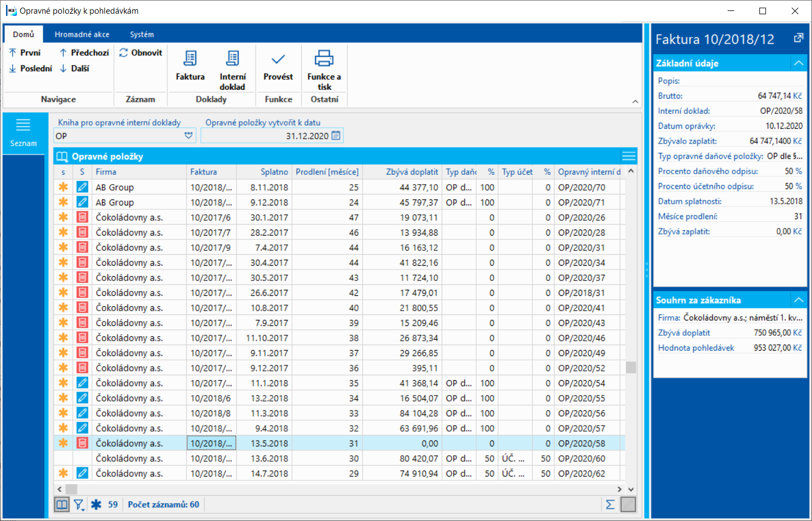Collapse the Souhrn za zákazníka section

click(798, 300)
